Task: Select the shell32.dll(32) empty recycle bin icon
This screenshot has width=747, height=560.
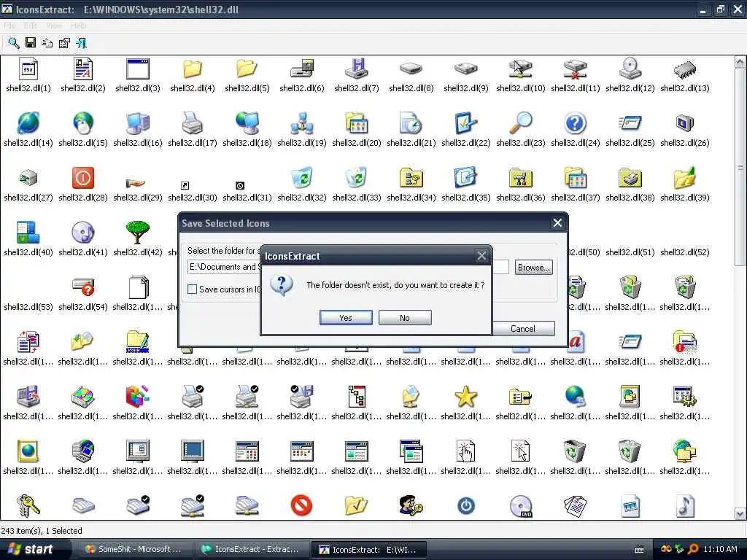Action: (x=302, y=178)
